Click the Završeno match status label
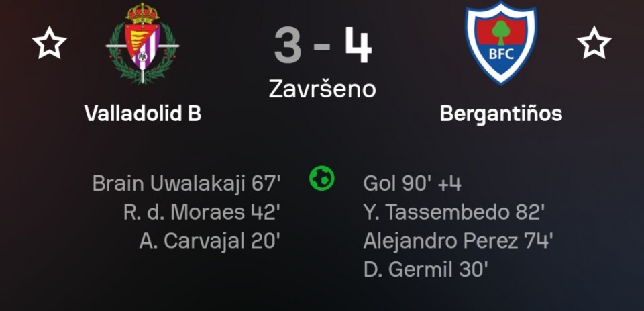Screen dimensions: 644x311 pyautogui.click(x=322, y=89)
